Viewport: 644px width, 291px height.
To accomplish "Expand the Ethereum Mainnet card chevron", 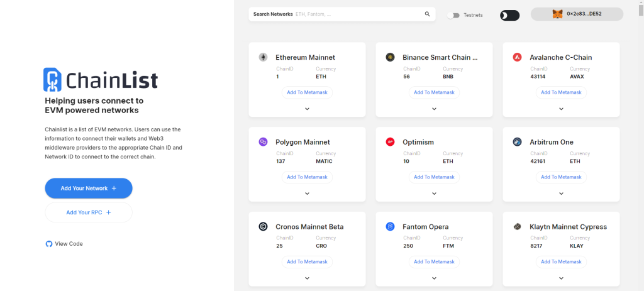I will pos(307,109).
